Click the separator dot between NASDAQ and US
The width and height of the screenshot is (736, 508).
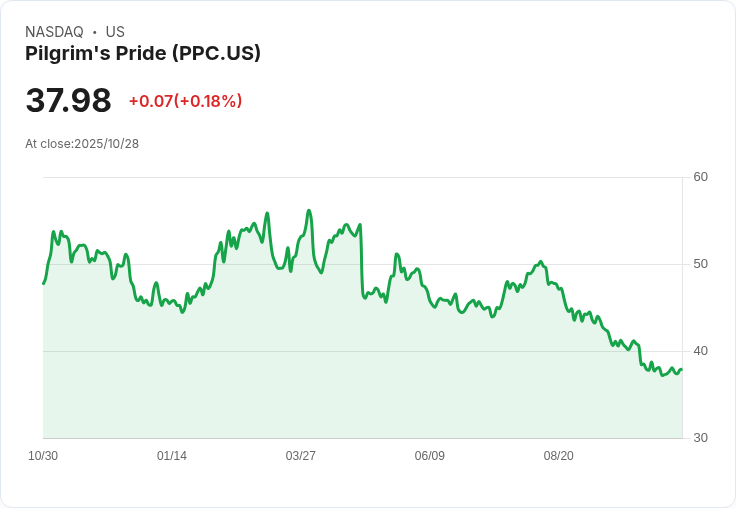(x=94, y=32)
